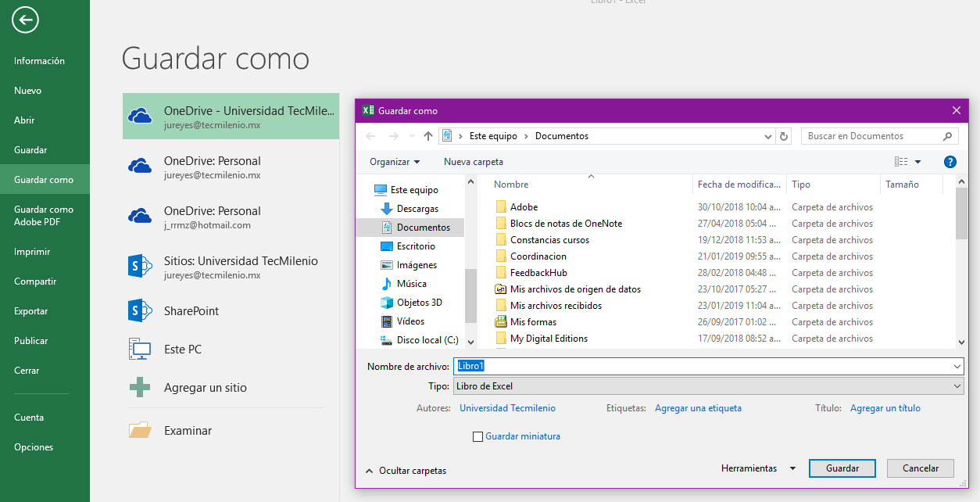Screen dimensions: 980x502
Task: Click the Agregar un título link
Action: [885, 408]
